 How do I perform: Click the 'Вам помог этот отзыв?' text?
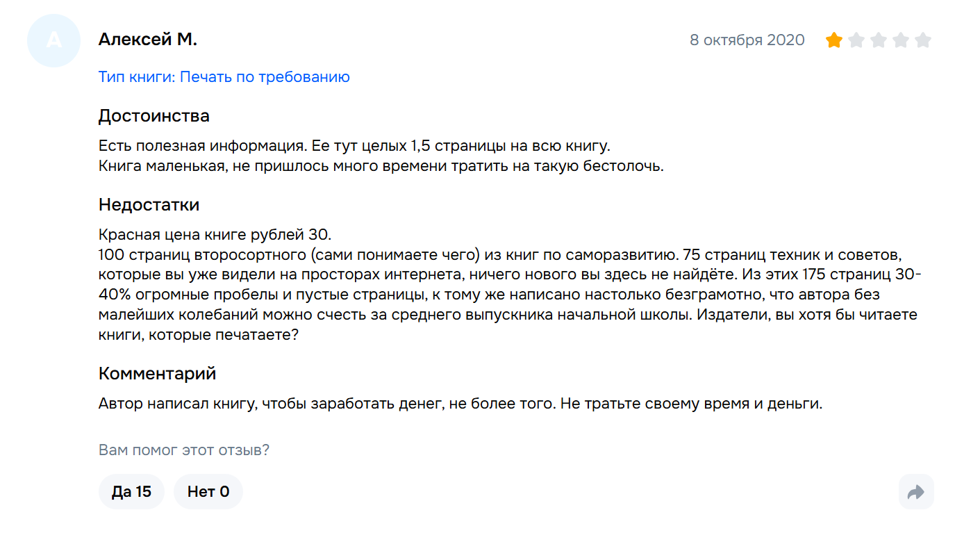click(184, 450)
